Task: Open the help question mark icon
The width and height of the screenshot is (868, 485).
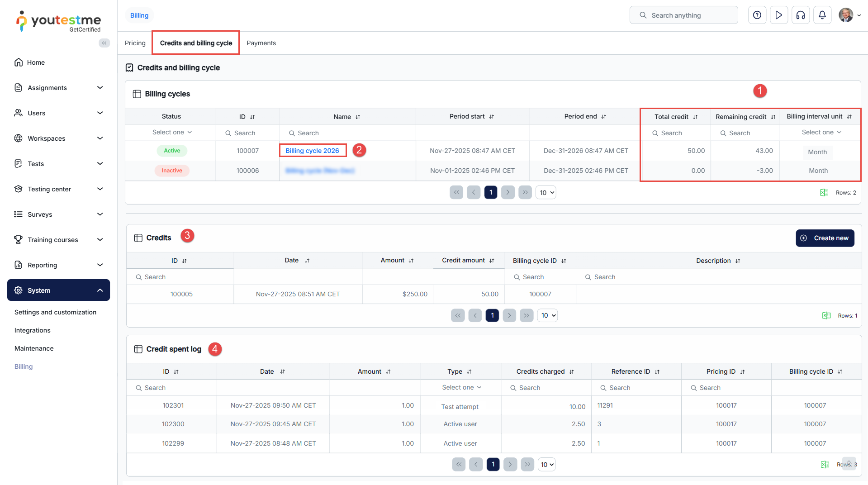Action: (757, 15)
